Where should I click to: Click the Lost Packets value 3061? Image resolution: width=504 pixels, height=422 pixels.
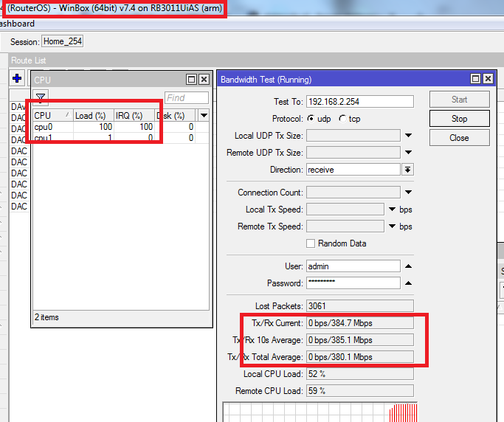point(360,305)
